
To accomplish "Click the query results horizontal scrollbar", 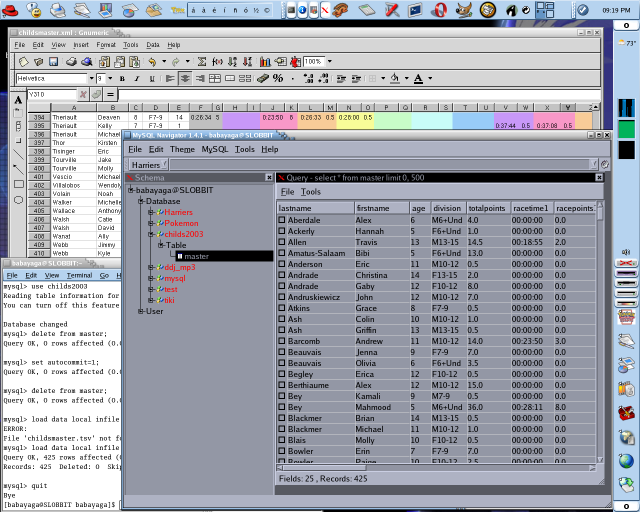I will [x=436, y=468].
